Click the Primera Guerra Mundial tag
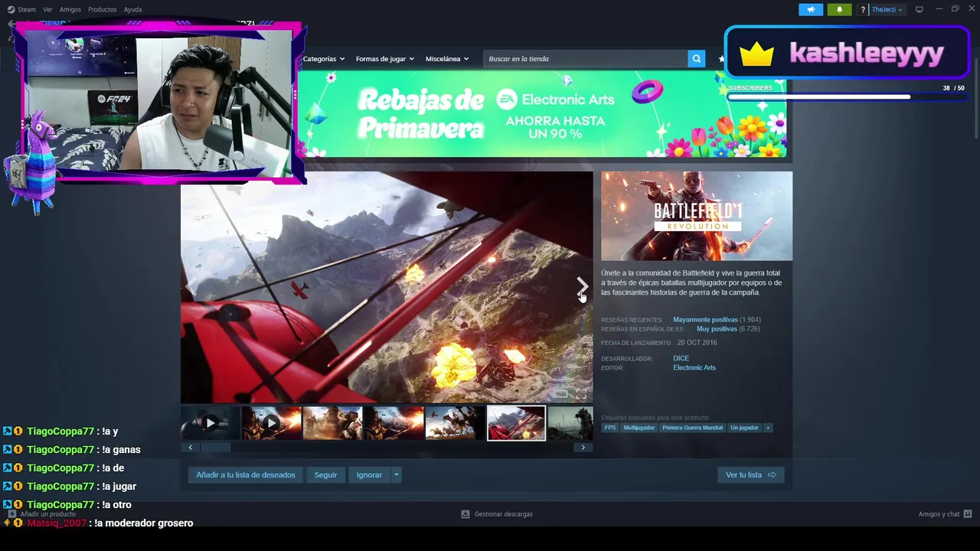Image resolution: width=980 pixels, height=551 pixels. [x=692, y=428]
